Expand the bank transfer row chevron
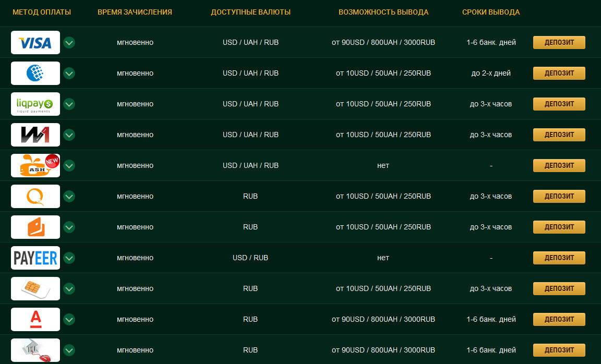 tap(69, 350)
